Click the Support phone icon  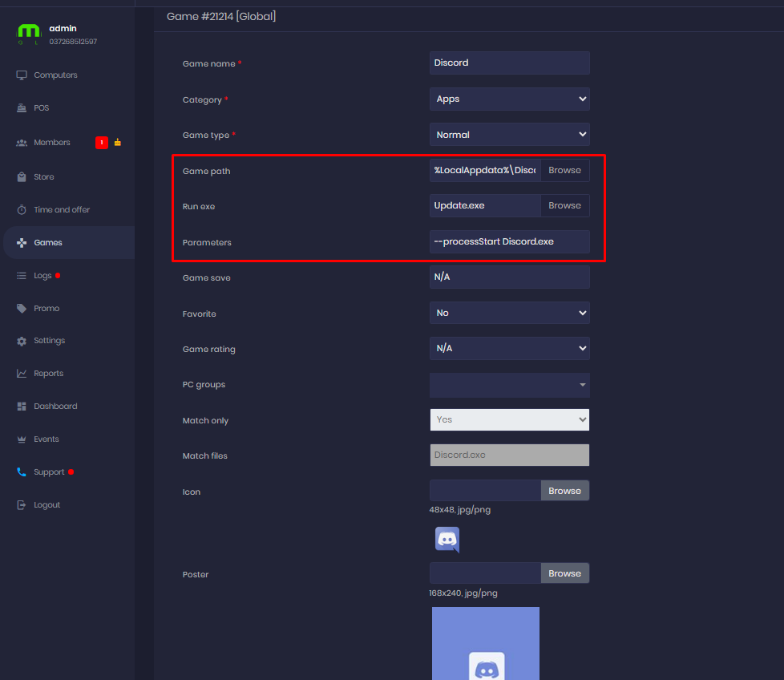[22, 472]
